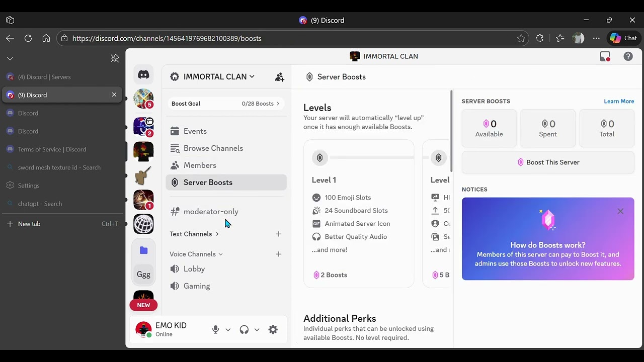This screenshot has height=362, width=644.
Task: Click the Total boosts counter
Action: click(x=607, y=128)
